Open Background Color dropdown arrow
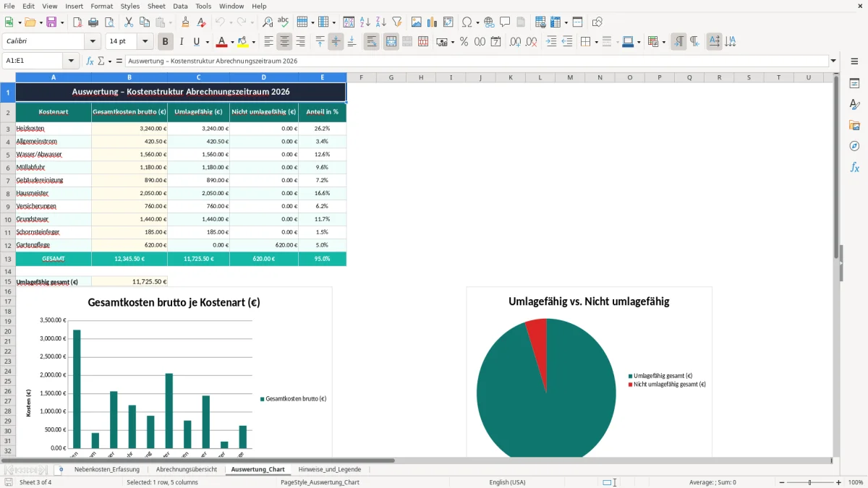This screenshot has width=868, height=488. 253,42
